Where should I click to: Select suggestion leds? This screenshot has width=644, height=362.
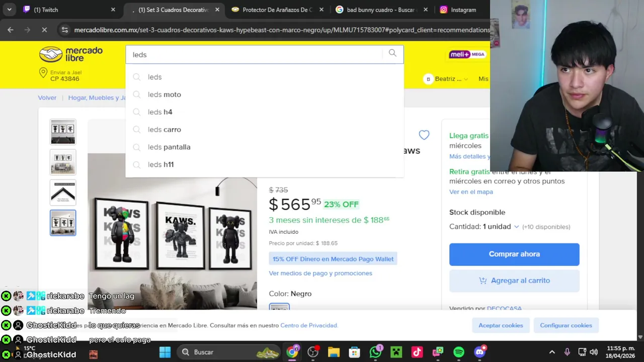coord(265,77)
